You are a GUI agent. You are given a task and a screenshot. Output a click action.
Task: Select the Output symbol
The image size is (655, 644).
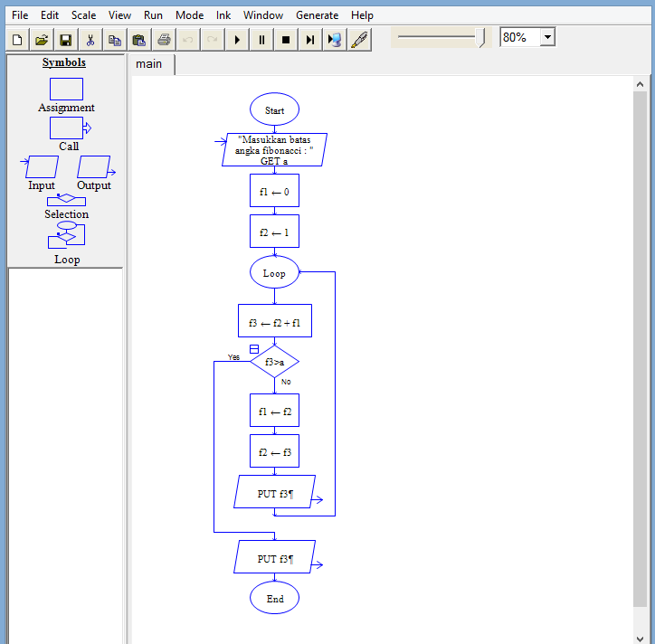click(95, 166)
